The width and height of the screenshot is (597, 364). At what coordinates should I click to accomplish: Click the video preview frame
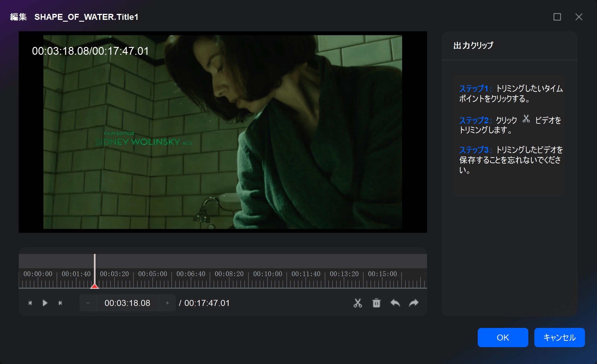pyautogui.click(x=223, y=132)
